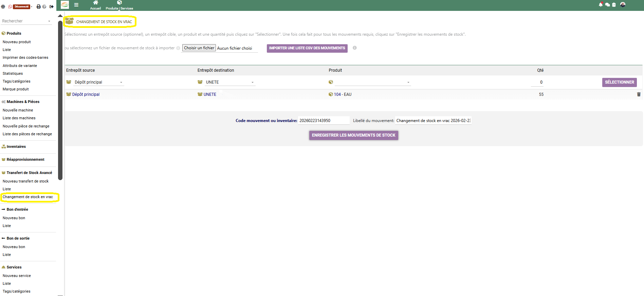Open Liste des pièces de rechange
The height and width of the screenshot is (296, 644).
[x=27, y=134]
